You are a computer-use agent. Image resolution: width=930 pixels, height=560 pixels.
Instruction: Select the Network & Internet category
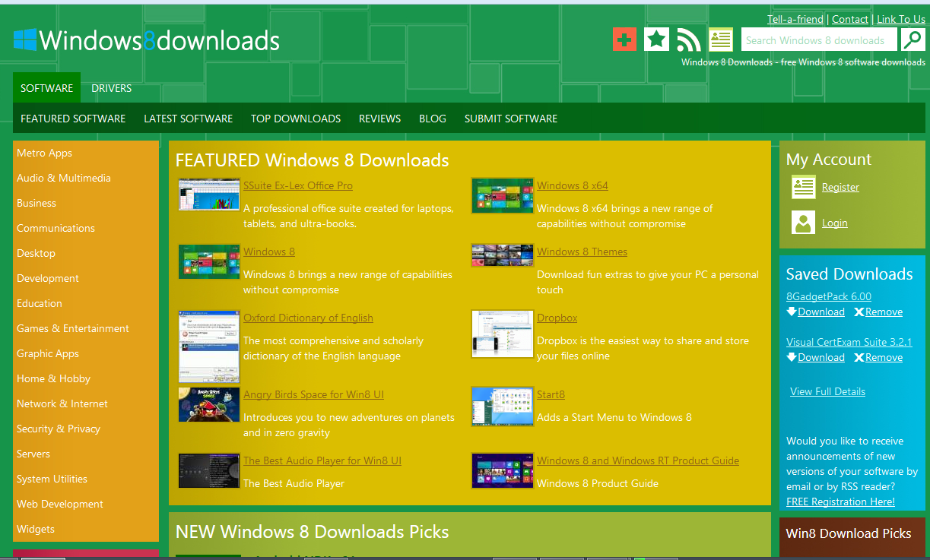pyautogui.click(x=62, y=403)
